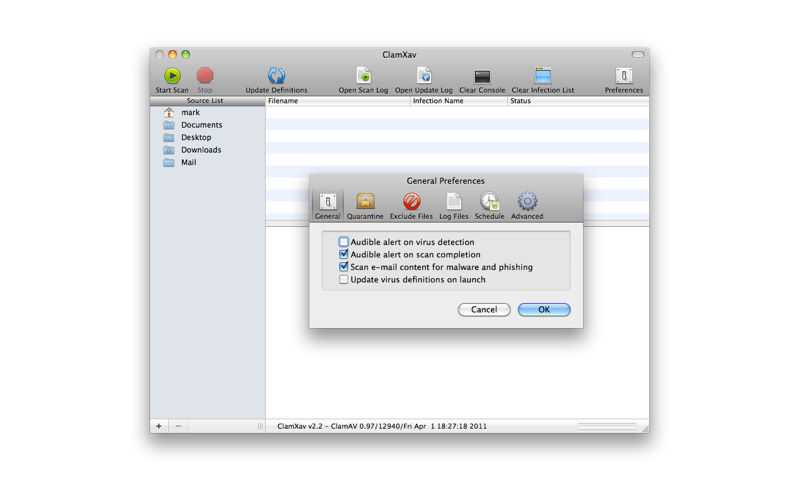This screenshot has width=800, height=500.
Task: Click the Start Scan toolbar icon
Action: click(x=172, y=76)
